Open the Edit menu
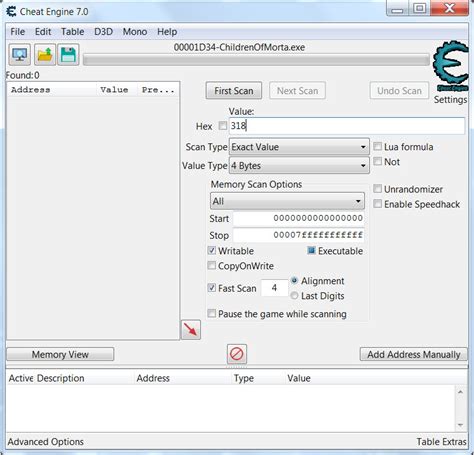Viewport: 474px width, 455px height. point(43,32)
